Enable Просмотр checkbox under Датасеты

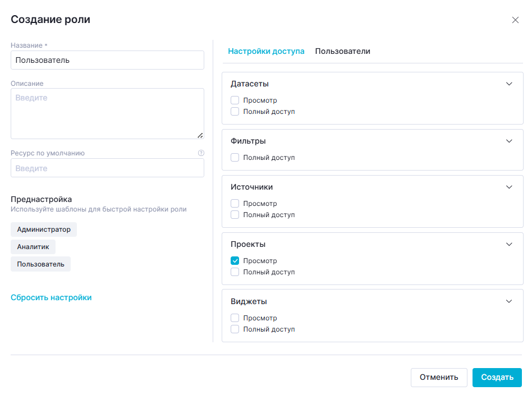pyautogui.click(x=235, y=100)
